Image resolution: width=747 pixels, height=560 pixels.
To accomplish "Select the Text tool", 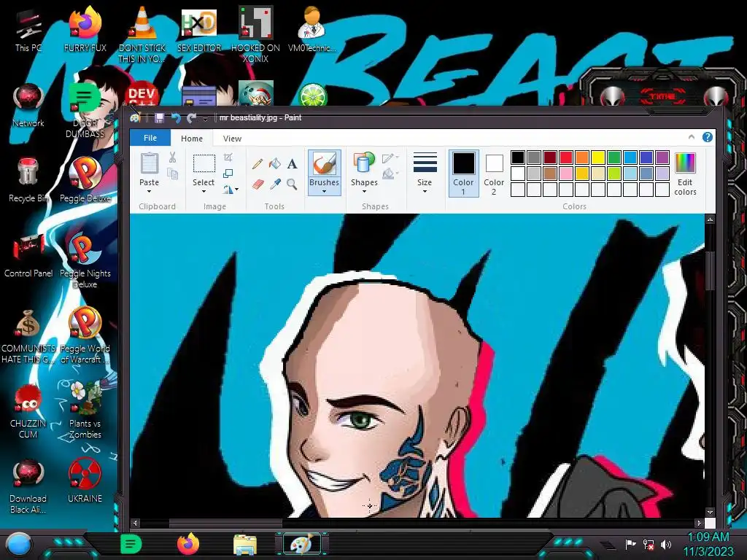I will [292, 164].
